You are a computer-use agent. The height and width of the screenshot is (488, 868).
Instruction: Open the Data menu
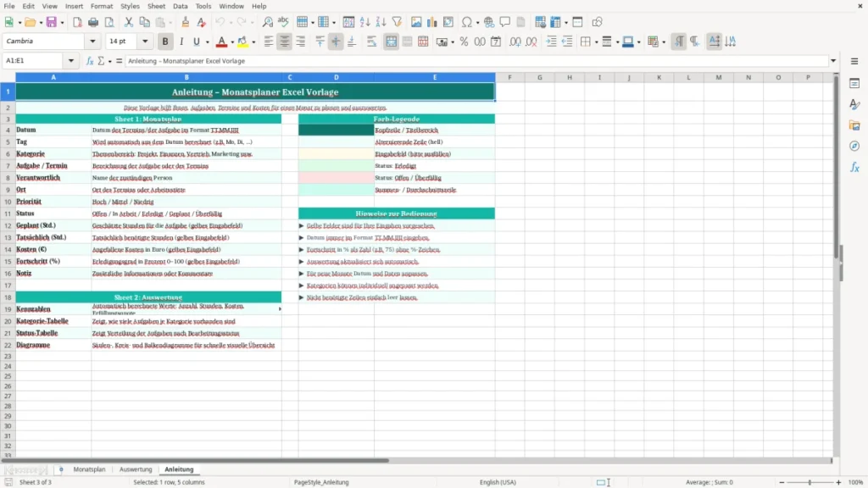[180, 6]
